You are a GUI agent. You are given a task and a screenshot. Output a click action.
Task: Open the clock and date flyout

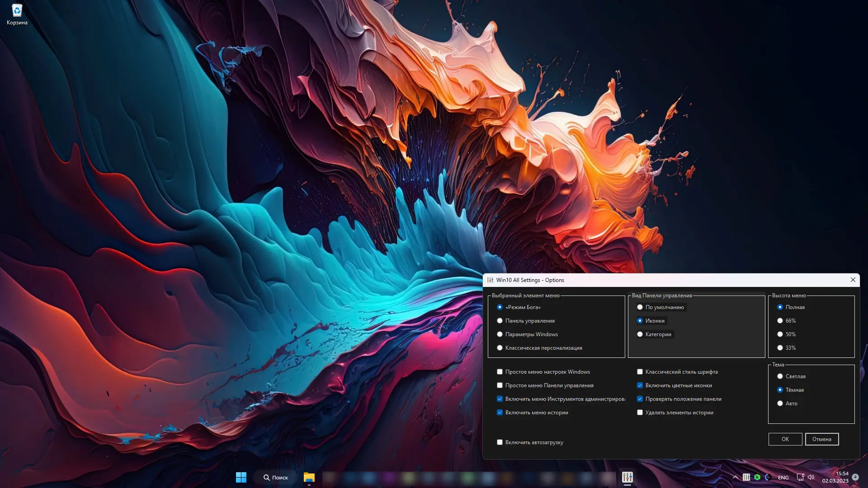pyautogui.click(x=835, y=477)
